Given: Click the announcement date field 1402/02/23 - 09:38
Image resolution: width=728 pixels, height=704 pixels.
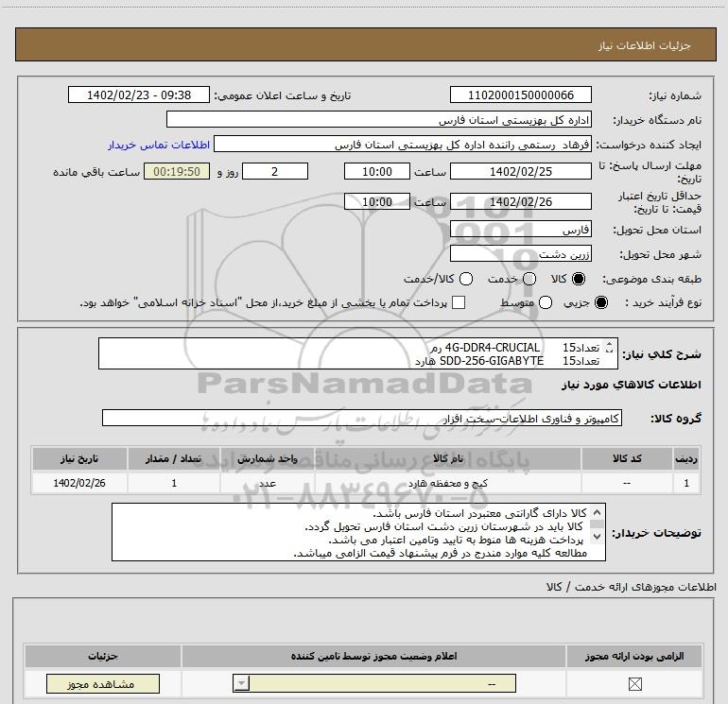Looking at the screenshot, I should 139,94.
